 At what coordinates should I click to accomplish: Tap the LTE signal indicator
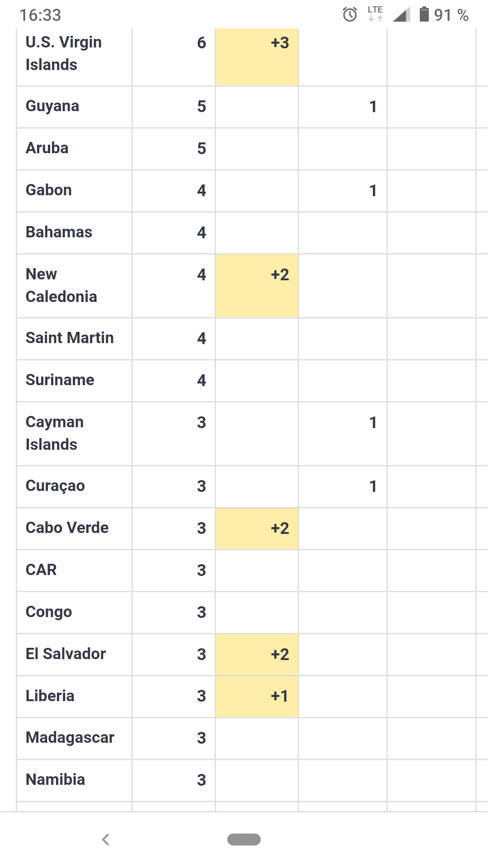(x=375, y=14)
